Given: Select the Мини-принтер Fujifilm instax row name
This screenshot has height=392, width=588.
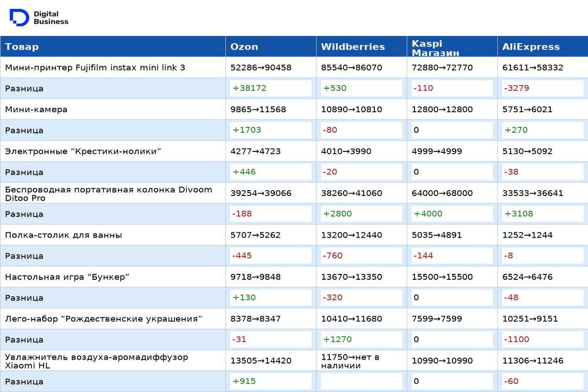Looking at the screenshot, I should [95, 68].
